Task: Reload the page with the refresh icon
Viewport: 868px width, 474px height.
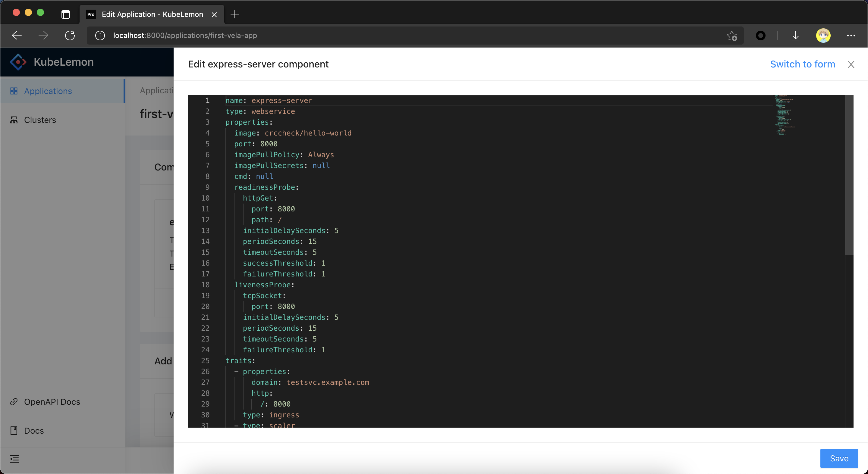Action: click(x=70, y=35)
